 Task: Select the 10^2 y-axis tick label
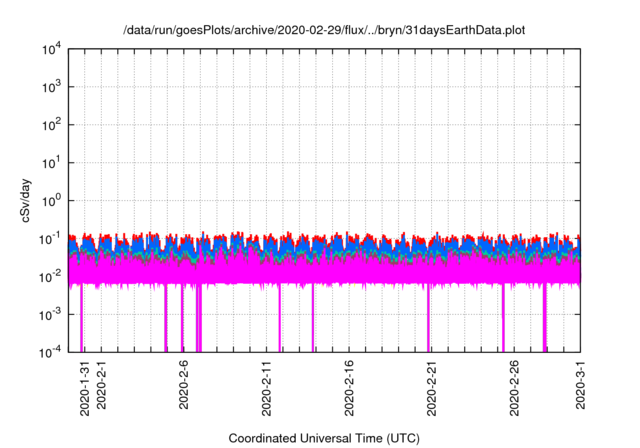(52, 125)
